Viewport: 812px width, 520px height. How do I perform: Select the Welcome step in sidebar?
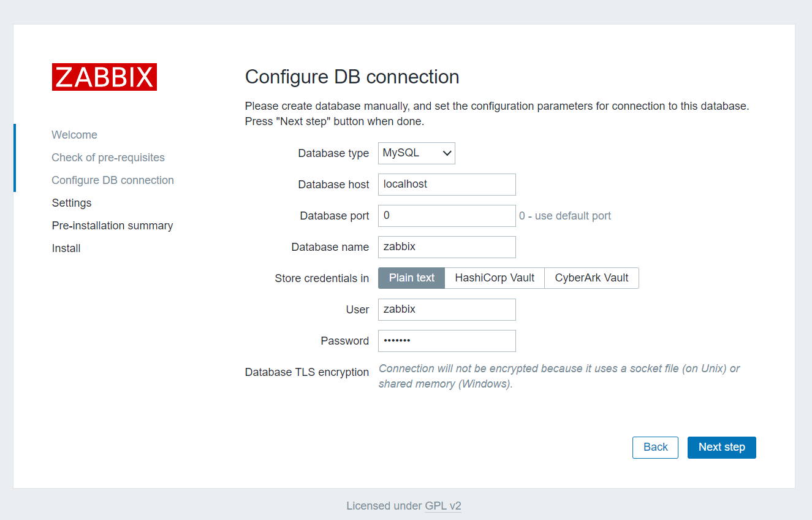pyautogui.click(x=74, y=135)
